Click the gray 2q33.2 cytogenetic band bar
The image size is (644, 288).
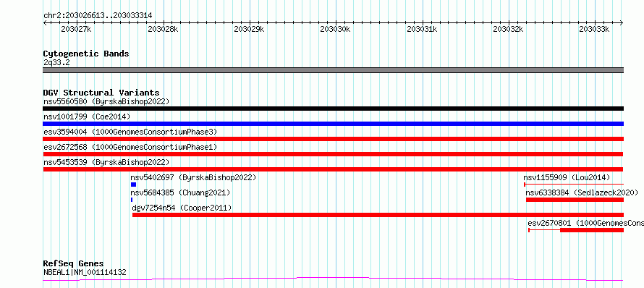pos(333,70)
